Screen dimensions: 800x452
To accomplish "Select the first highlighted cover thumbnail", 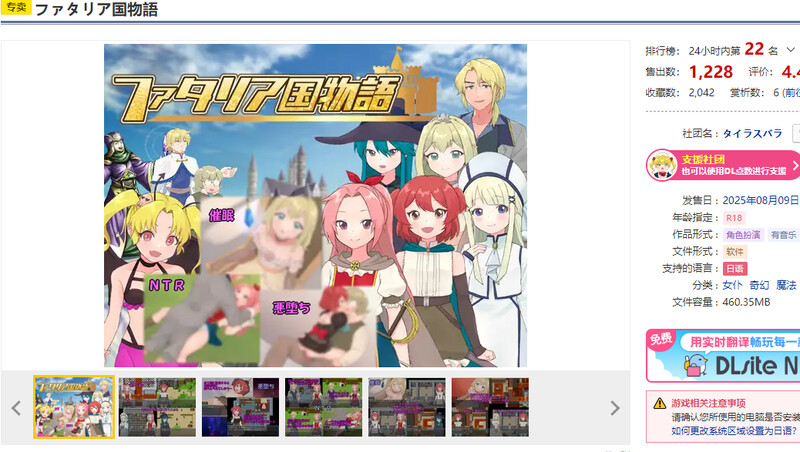I will 74,407.
